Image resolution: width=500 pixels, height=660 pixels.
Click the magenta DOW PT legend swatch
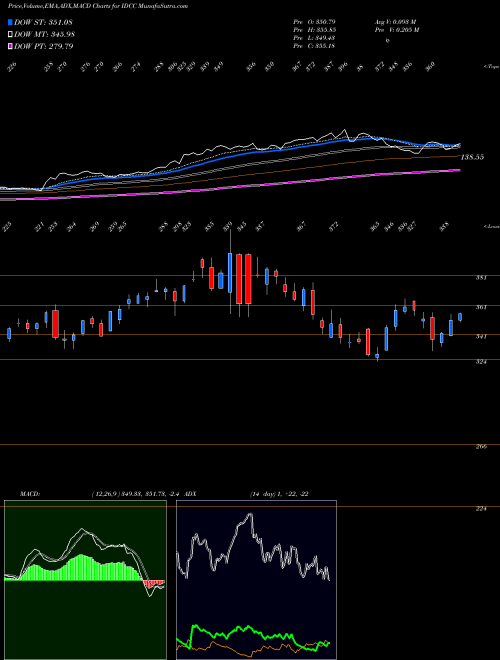[11, 46]
